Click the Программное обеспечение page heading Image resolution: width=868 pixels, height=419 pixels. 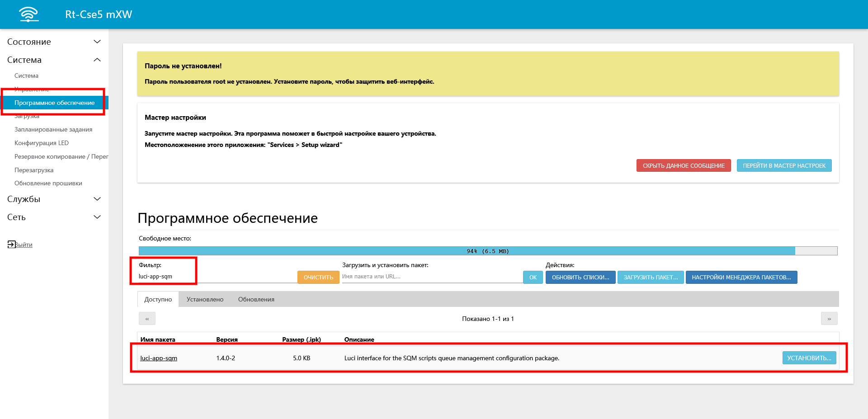click(228, 218)
